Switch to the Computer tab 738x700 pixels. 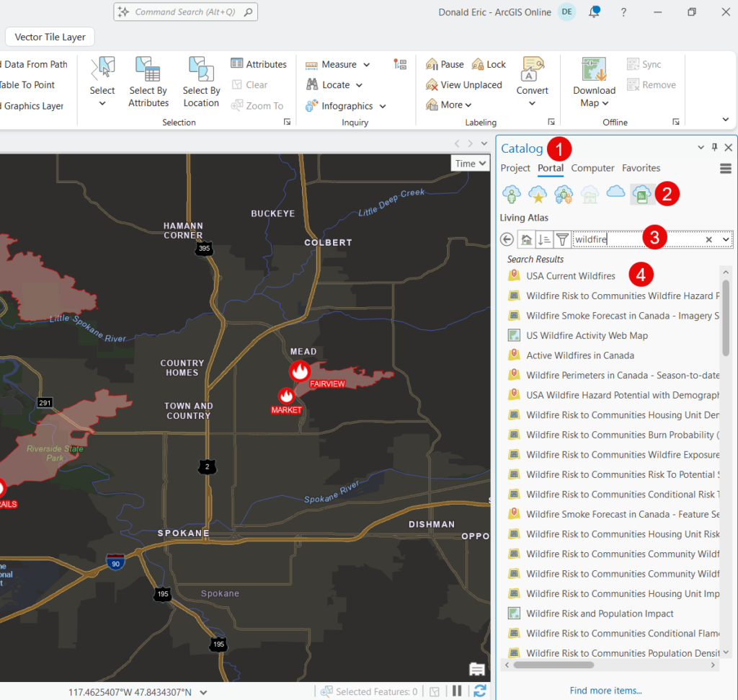point(592,168)
